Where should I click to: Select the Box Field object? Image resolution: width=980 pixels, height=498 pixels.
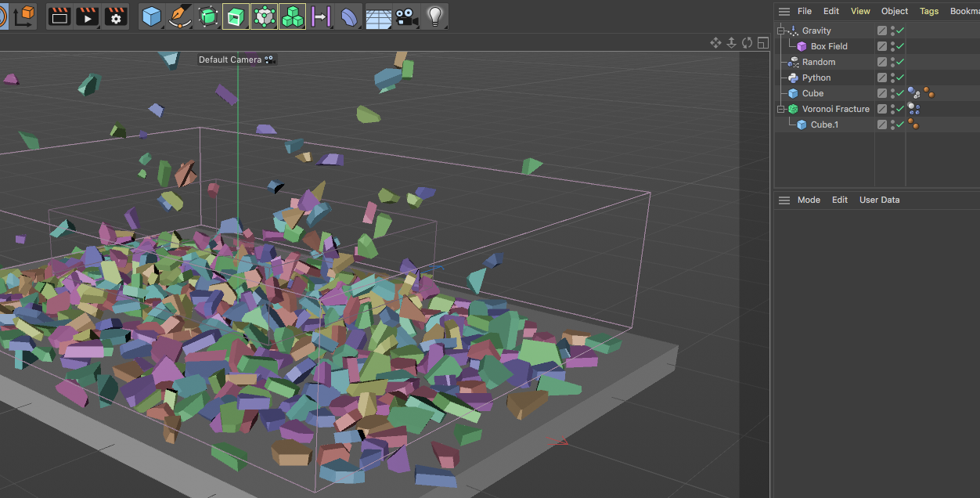pyautogui.click(x=829, y=46)
